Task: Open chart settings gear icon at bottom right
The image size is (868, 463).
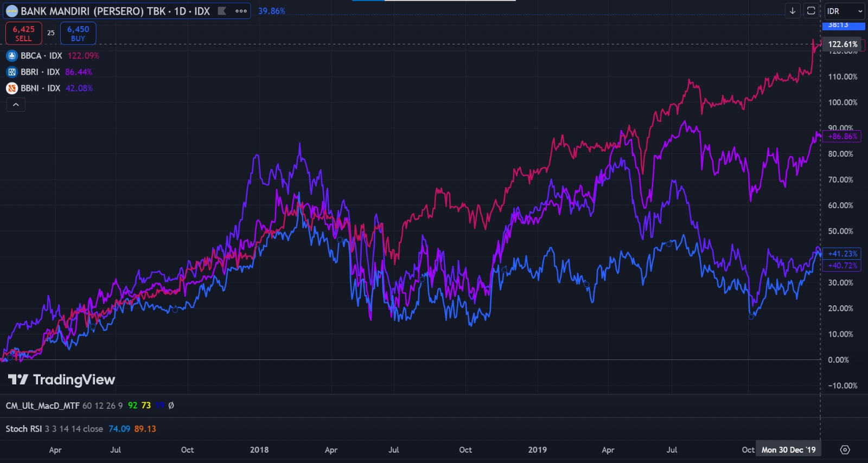Action: (845, 449)
